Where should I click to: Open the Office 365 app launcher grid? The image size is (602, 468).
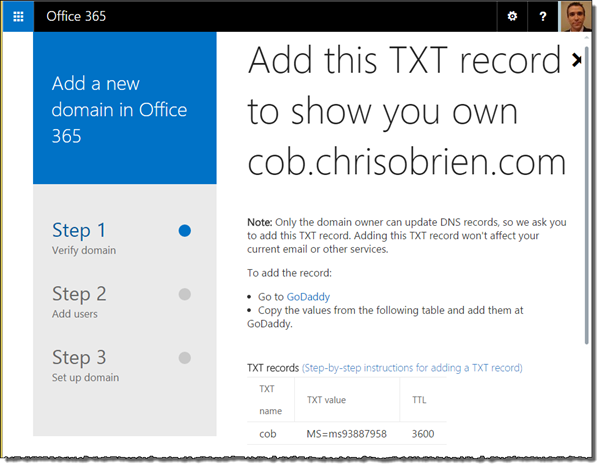18,17
